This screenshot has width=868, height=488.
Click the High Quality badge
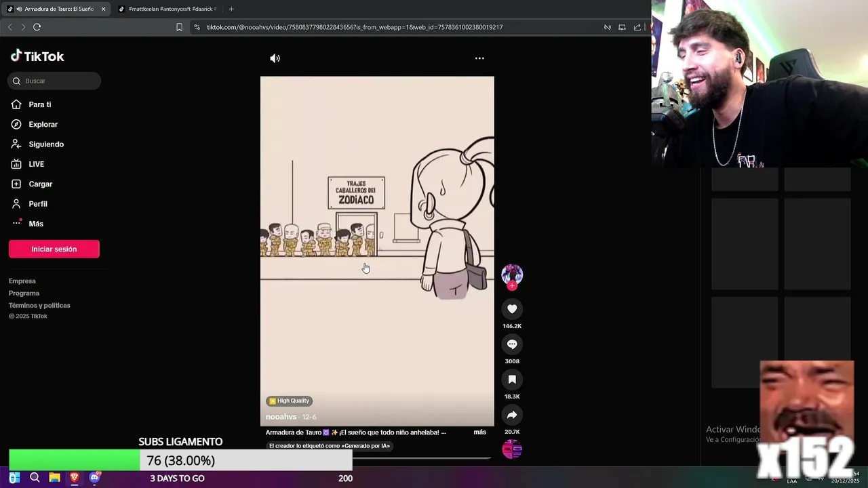(x=290, y=401)
